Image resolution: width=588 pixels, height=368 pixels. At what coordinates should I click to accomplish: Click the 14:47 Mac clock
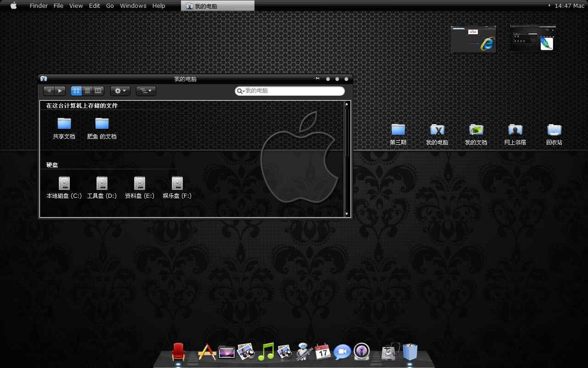pyautogui.click(x=570, y=6)
